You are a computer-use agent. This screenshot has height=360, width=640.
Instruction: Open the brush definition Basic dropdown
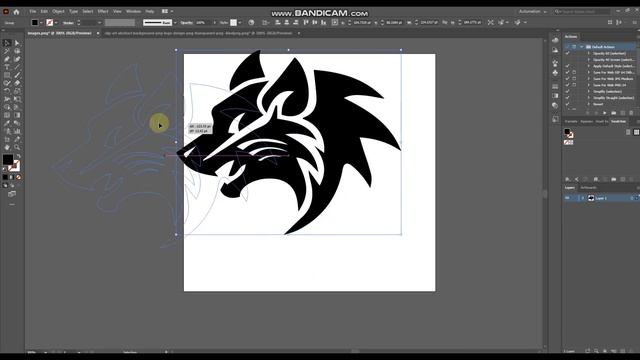175,23
